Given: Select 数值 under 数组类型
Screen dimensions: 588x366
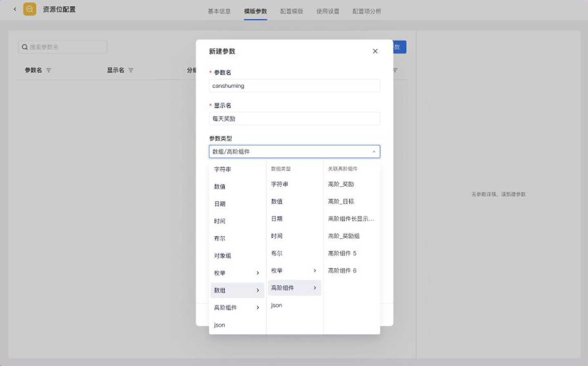Looking at the screenshot, I should (294, 201).
